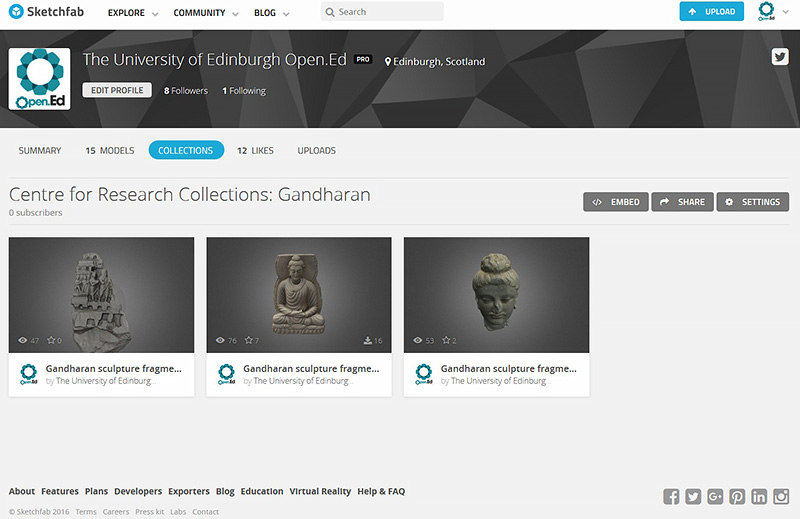The image size is (800, 519).
Task: Open the seated Buddha sculpture thumbnail
Action: [298, 294]
